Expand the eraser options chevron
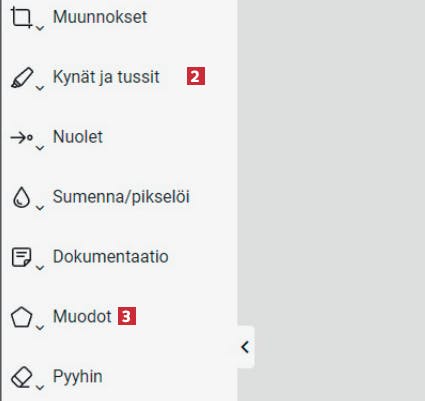The image size is (425, 401). 40,387
